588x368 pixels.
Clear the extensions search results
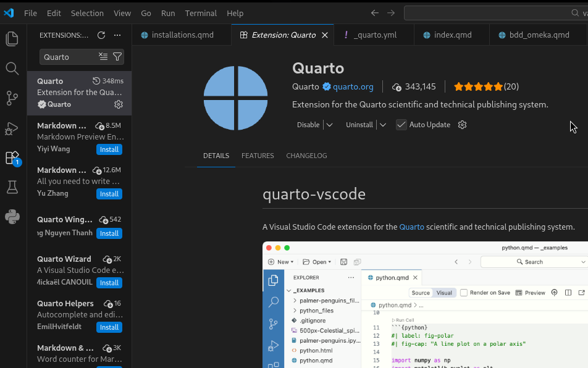point(103,57)
